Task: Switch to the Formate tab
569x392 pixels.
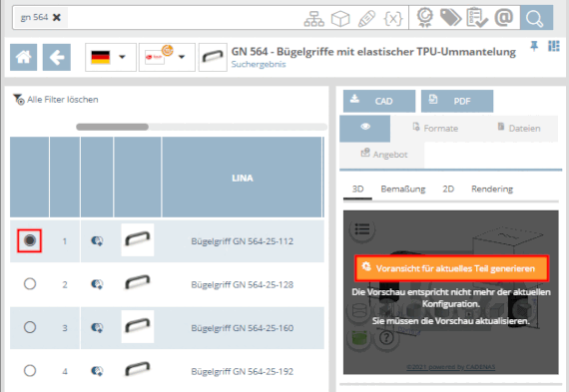Action: coord(435,128)
